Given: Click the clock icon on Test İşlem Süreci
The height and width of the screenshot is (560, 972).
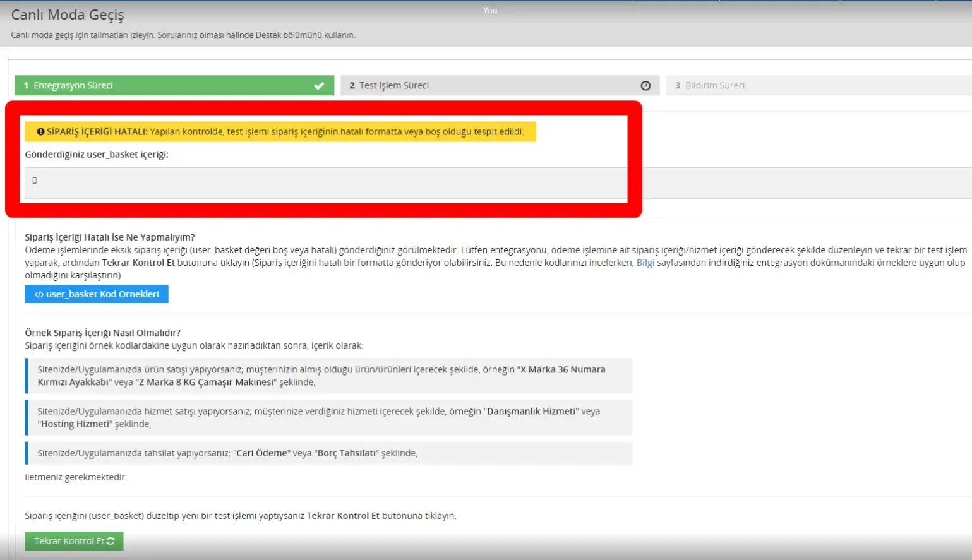Looking at the screenshot, I should coord(645,86).
